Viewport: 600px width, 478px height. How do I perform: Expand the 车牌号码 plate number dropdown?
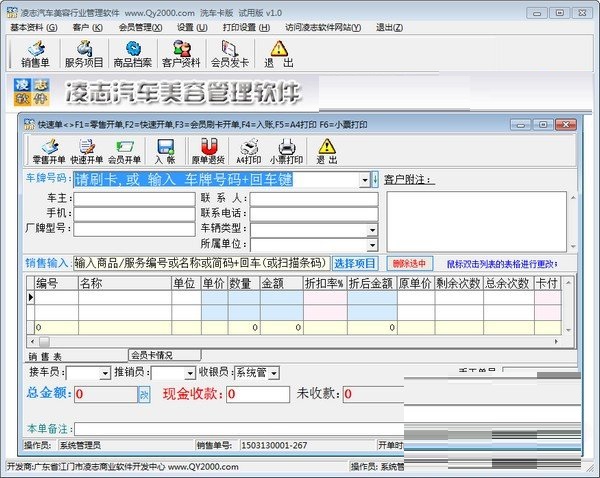tap(365, 180)
